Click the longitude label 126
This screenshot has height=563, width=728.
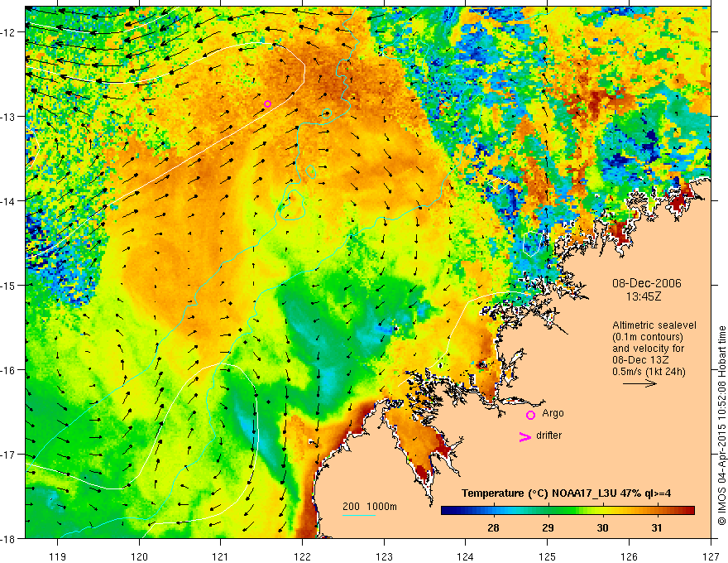point(629,556)
